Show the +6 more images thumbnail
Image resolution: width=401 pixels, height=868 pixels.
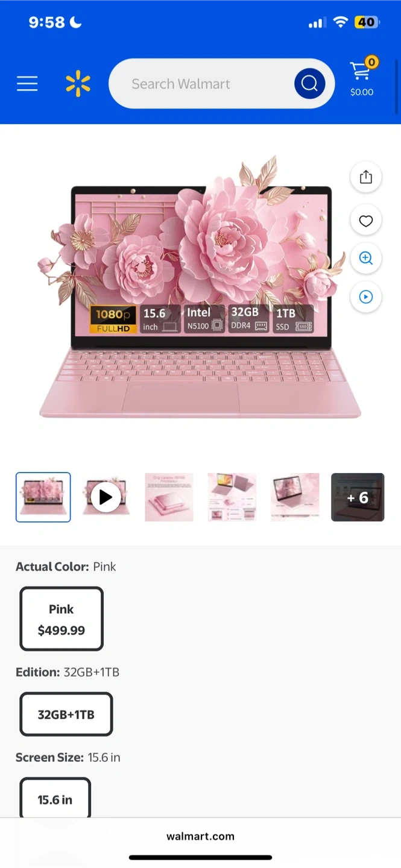pyautogui.click(x=358, y=497)
